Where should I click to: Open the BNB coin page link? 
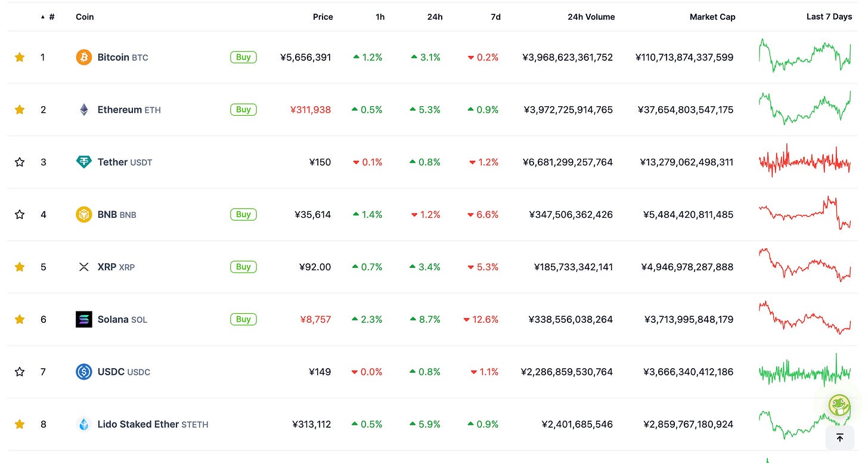point(117,215)
